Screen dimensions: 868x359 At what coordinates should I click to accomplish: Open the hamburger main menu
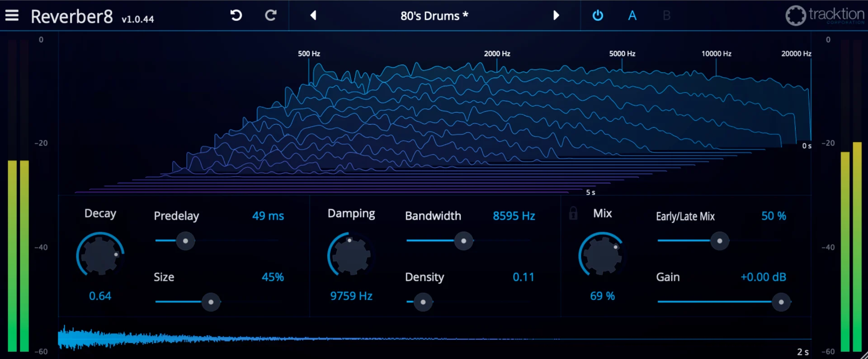[12, 15]
